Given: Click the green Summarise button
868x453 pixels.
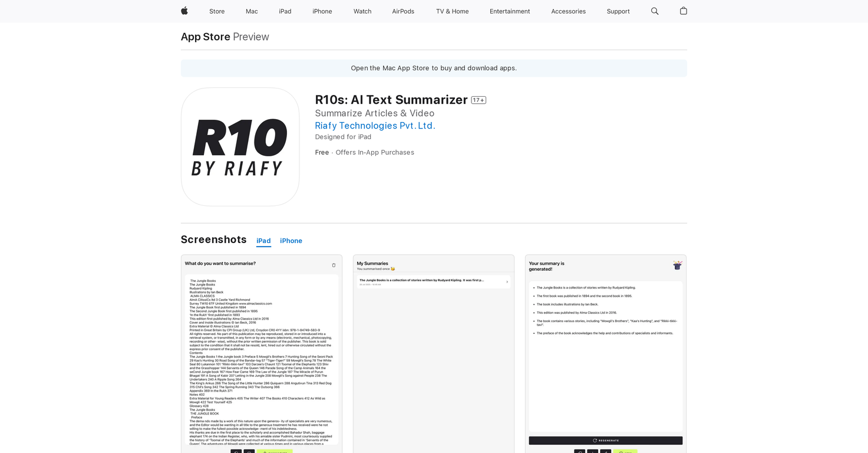Looking at the screenshot, I should click(x=275, y=452).
